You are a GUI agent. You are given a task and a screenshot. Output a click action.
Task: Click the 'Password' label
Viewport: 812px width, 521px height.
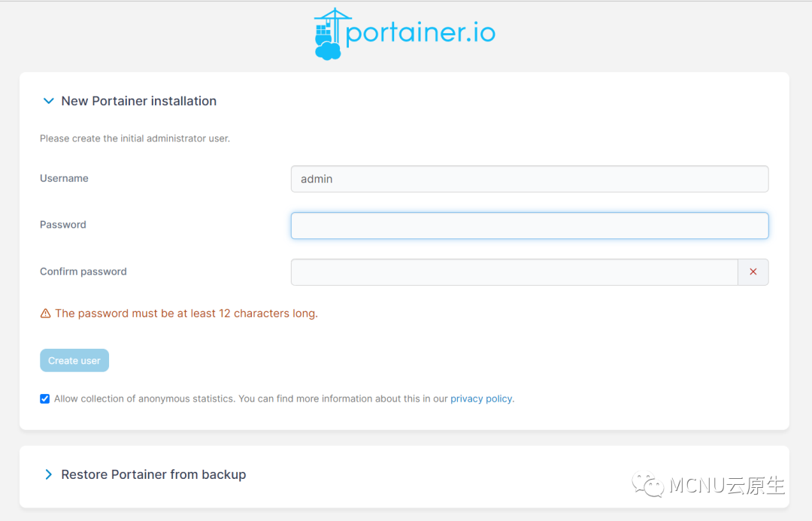(x=62, y=224)
